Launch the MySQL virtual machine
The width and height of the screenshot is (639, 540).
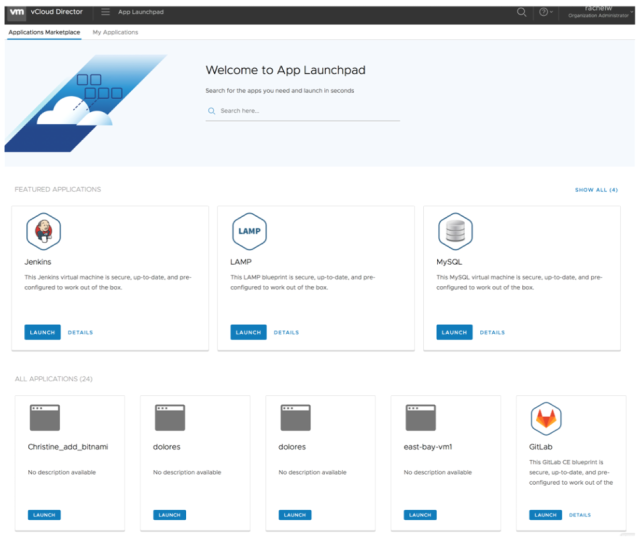point(454,332)
